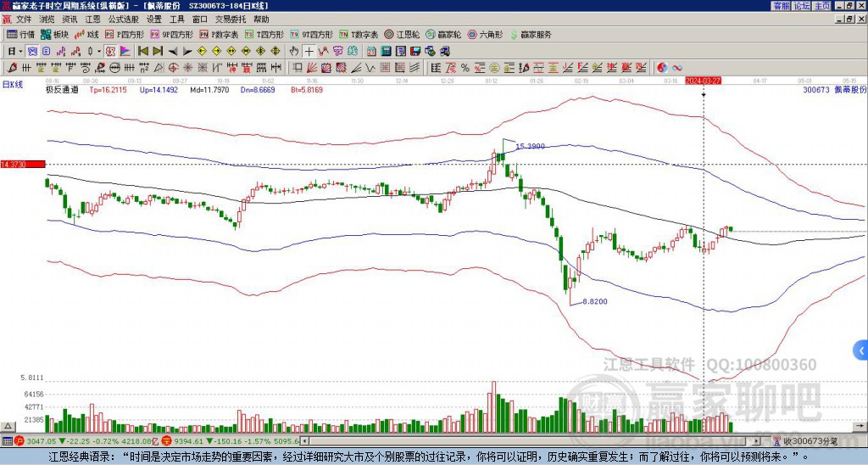Click the colored flag icon
The width and height of the screenshot is (868, 465).
point(125,52)
